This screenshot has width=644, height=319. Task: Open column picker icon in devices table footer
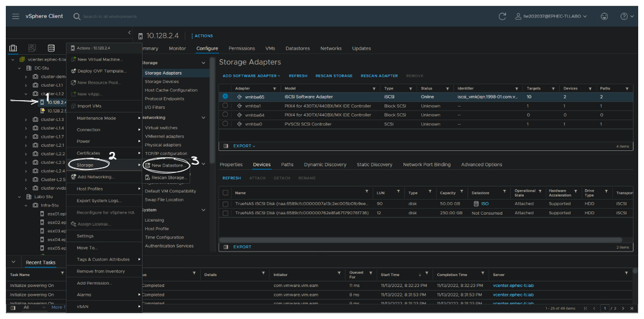pos(226,247)
